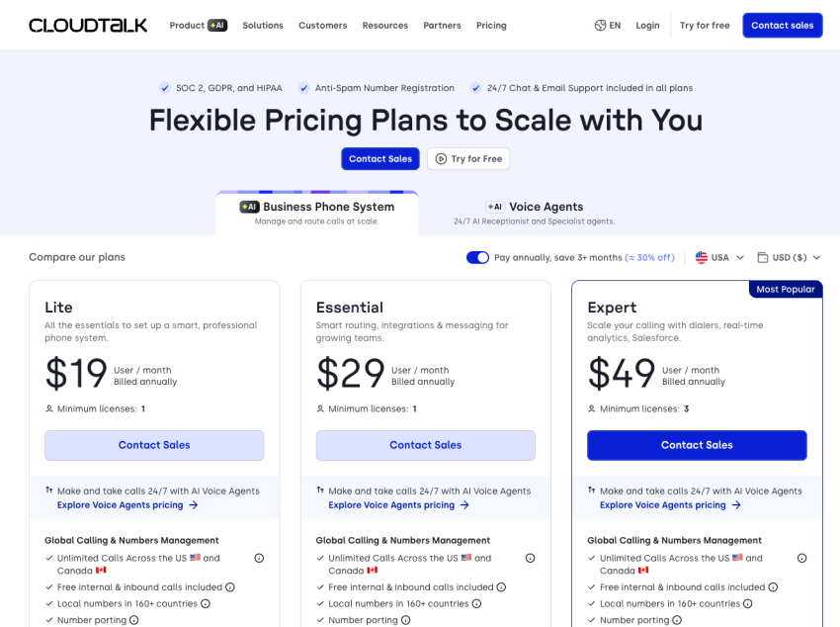
Task: Click the Try for Free button under the heading
Action: [x=468, y=158]
